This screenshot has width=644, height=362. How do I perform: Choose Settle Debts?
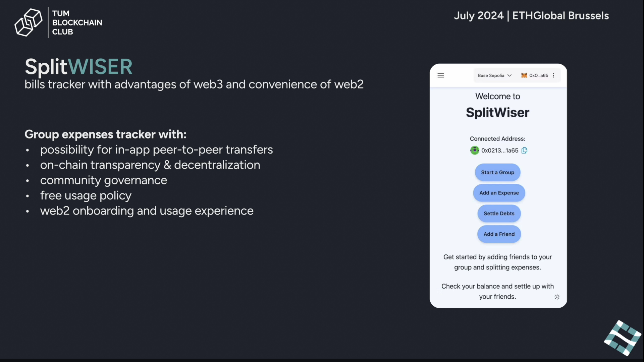click(x=499, y=214)
